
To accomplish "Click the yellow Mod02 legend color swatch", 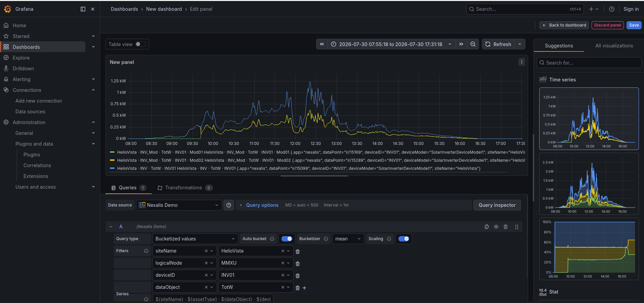I will [x=112, y=160].
